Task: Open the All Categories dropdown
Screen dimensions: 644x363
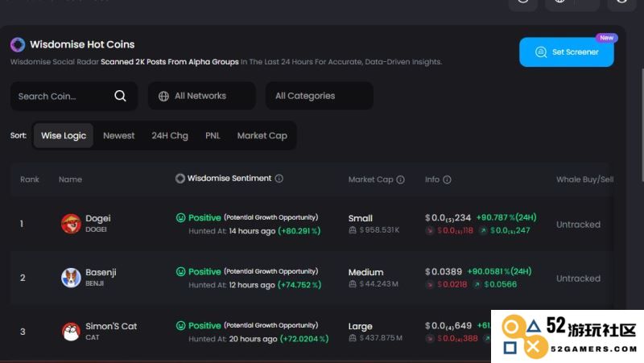Action: tap(320, 96)
